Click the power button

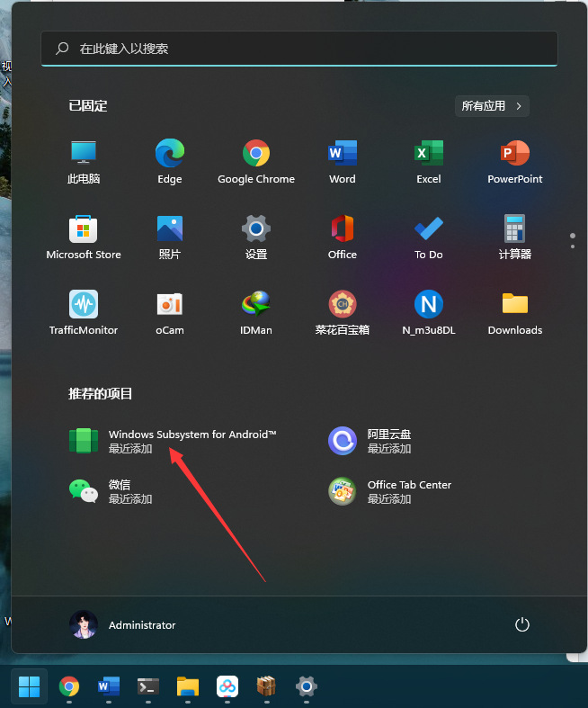(x=522, y=625)
